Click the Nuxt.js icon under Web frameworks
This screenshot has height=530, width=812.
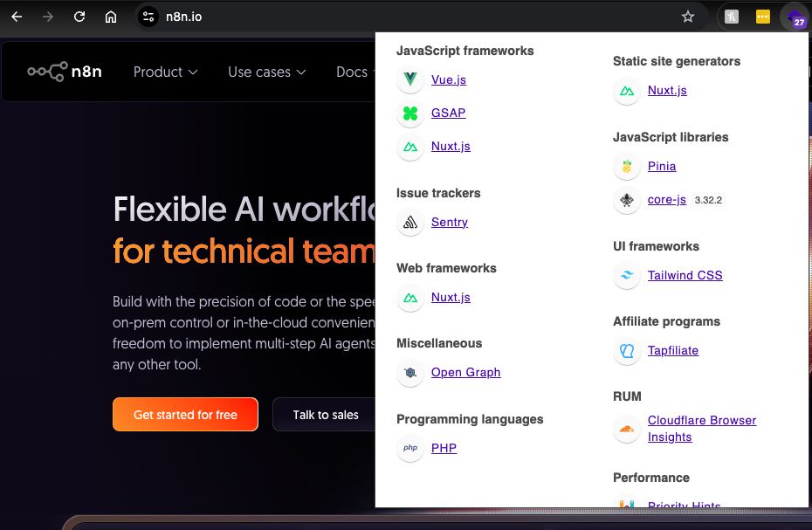point(410,298)
